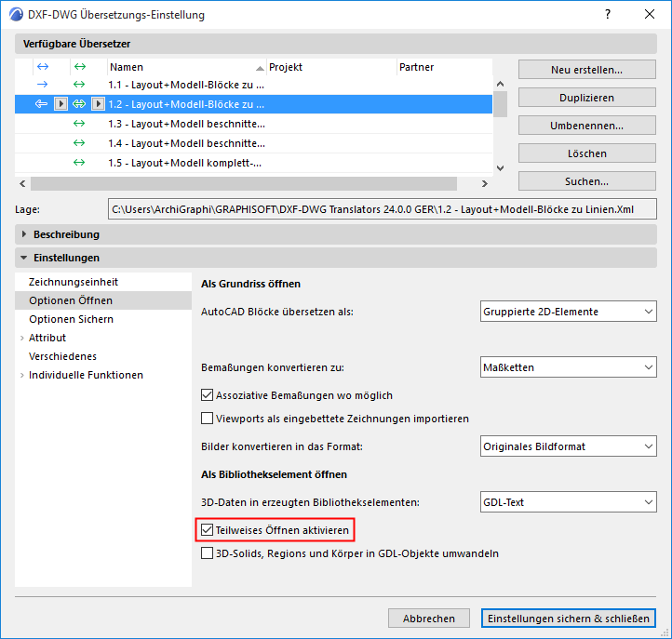Image resolution: width=672 pixels, height=639 pixels.
Task: Expand the Individuelle Funktionen tree node
Action: pos(21,375)
